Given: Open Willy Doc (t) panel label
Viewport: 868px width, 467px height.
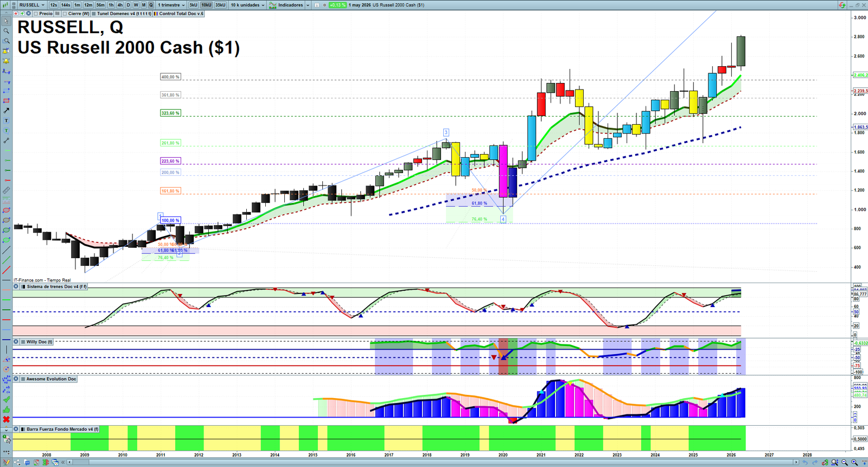Looking at the screenshot, I should click(x=39, y=342).
